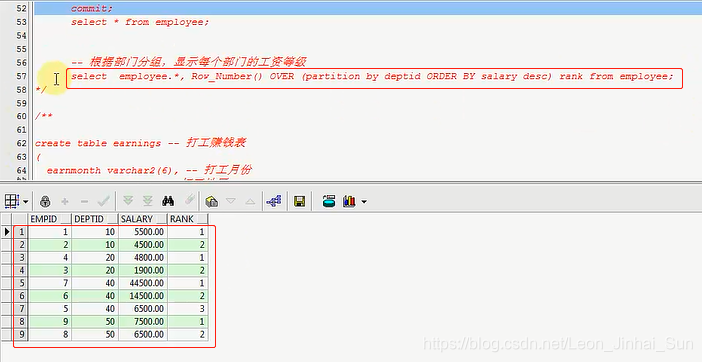The width and height of the screenshot is (702, 362).
Task: Expand the grid mode dropdown arrow
Action: [x=26, y=202]
